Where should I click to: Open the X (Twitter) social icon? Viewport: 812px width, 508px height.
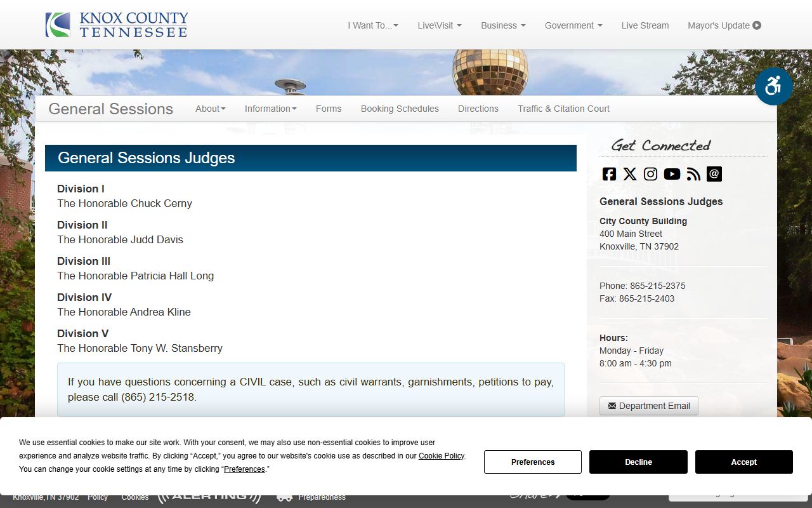coord(630,174)
